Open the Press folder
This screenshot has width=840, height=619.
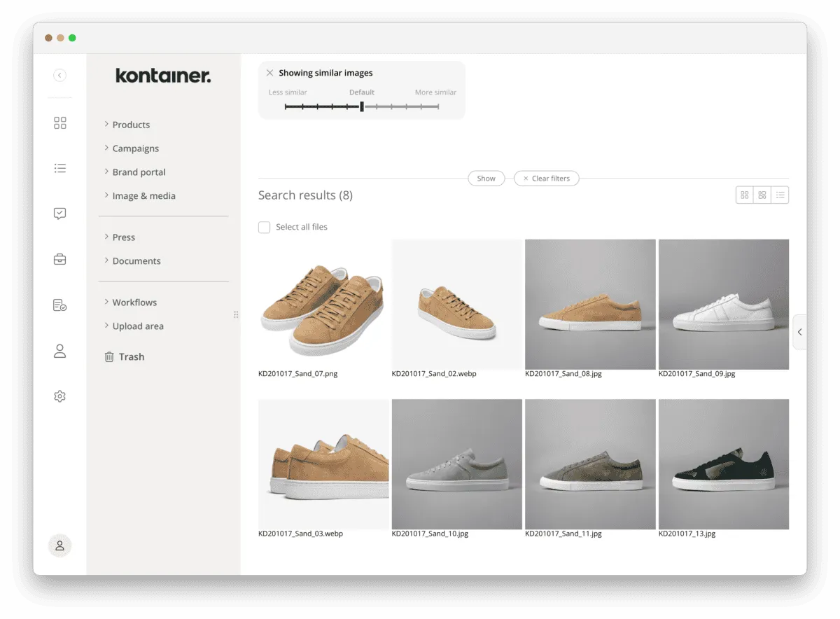pyautogui.click(x=124, y=237)
